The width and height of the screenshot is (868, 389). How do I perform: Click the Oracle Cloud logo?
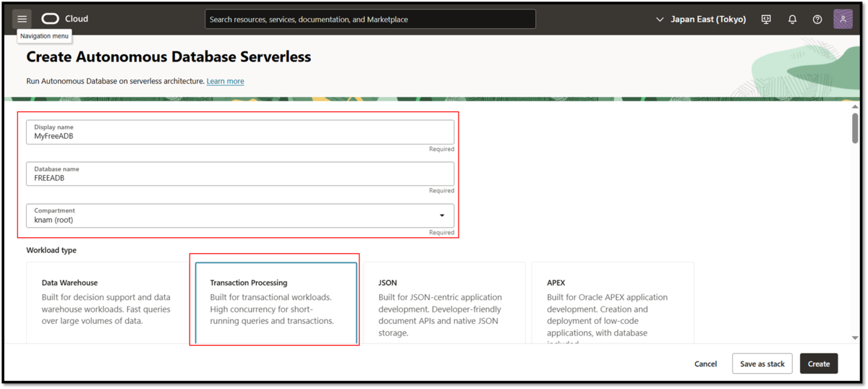pyautogui.click(x=50, y=19)
